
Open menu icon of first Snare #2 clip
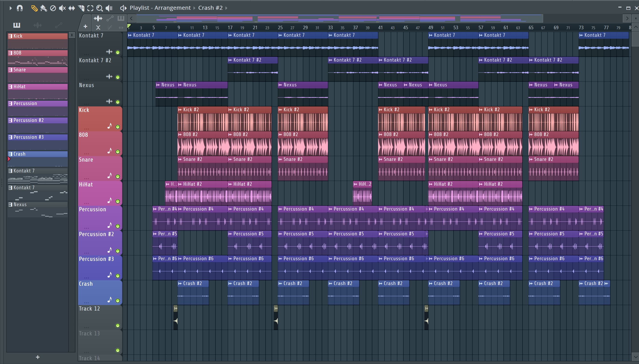[180, 159]
